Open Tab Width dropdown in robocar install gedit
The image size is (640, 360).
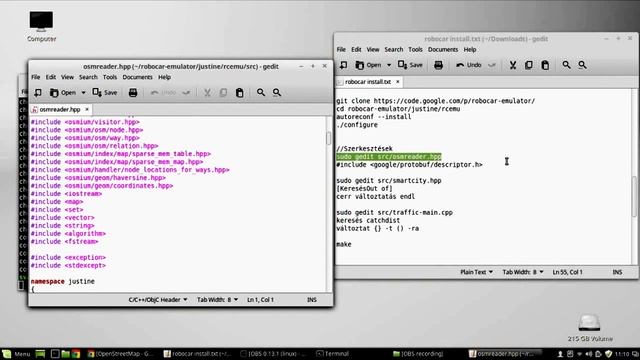[523, 272]
